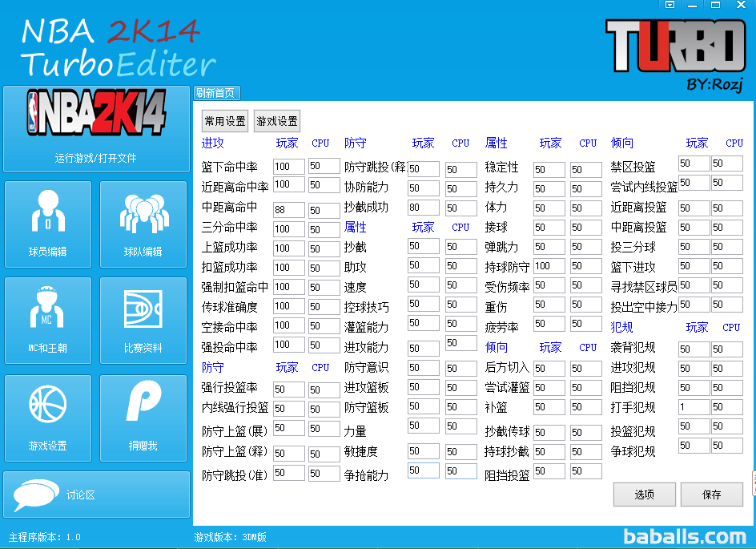The image size is (756, 549).
Task: Click the 近距离投篮 CPU value field
Action: tap(727, 208)
